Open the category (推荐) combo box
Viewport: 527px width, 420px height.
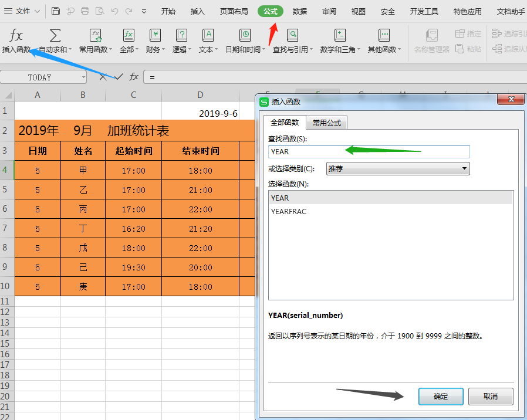pyautogui.click(x=398, y=168)
